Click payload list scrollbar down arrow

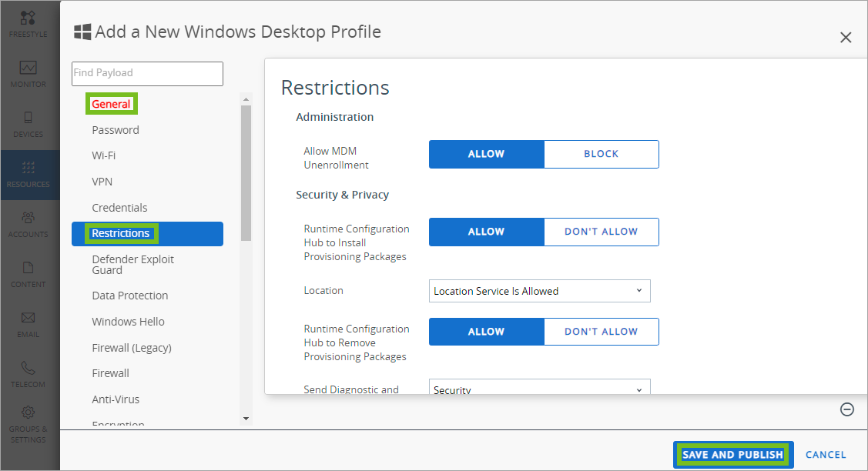coord(246,419)
